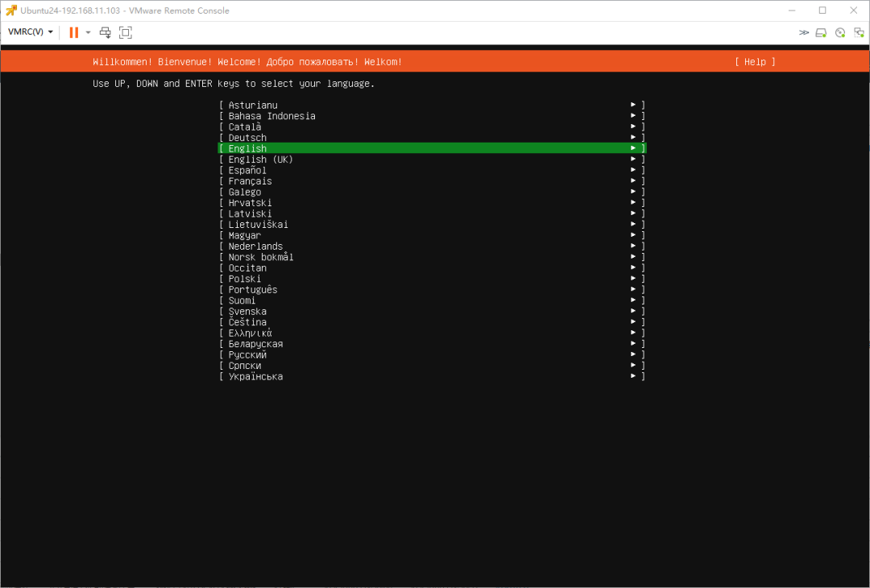Click the arrow on the Asturianu row
The height and width of the screenshot is (588, 870).
click(633, 104)
